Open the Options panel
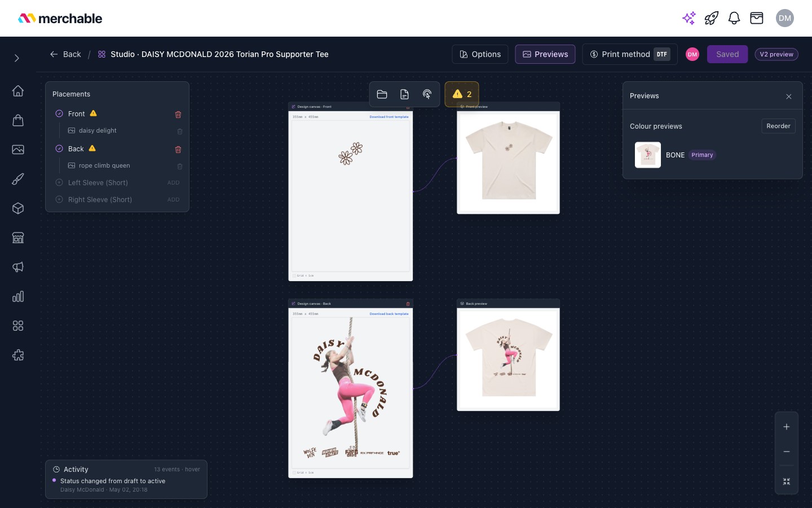 point(480,54)
